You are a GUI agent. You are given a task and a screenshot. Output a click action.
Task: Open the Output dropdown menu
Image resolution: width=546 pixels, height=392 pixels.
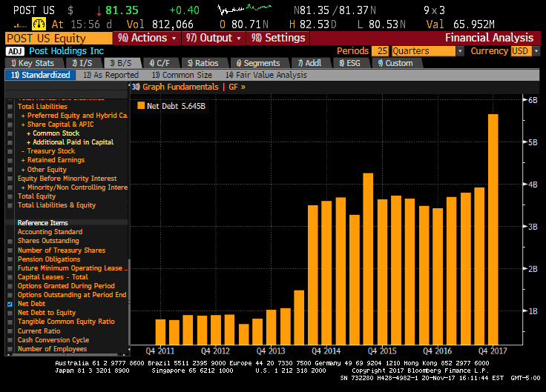[214, 38]
